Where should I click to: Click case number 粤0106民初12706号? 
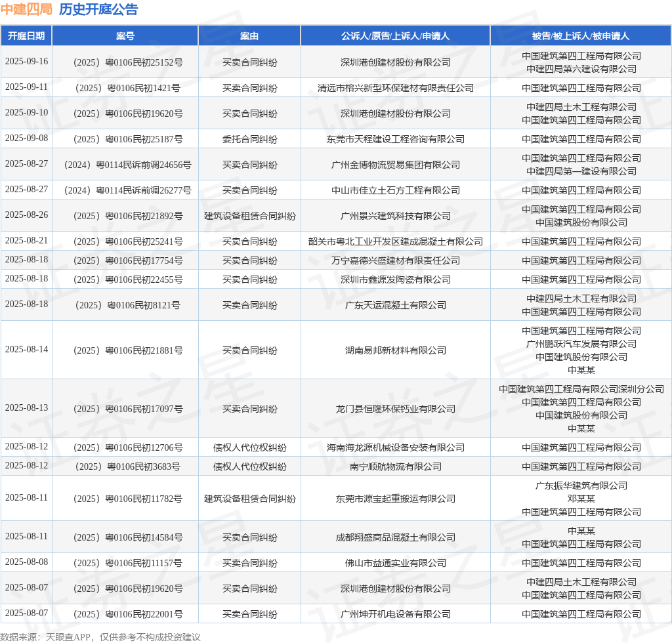[x=128, y=447]
